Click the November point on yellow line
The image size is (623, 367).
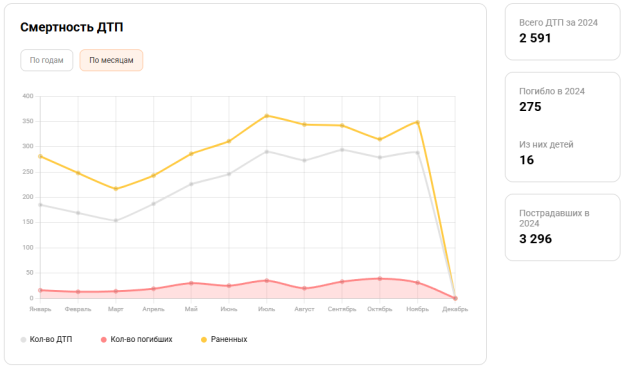pyautogui.click(x=418, y=122)
